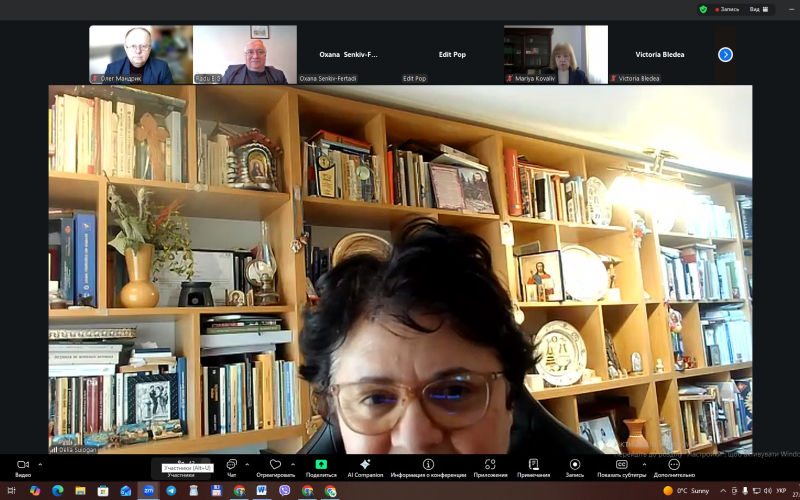Toggle Show captions (CC) button
Image resolution: width=800 pixels, height=500 pixels.
[620, 465]
